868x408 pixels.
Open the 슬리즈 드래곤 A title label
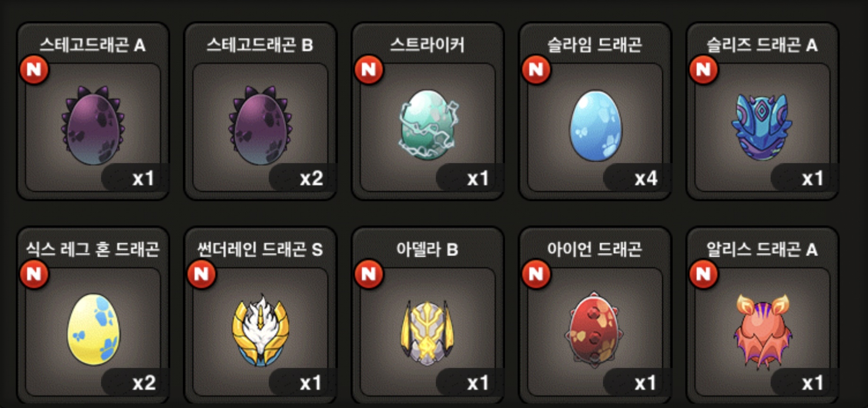click(x=762, y=45)
